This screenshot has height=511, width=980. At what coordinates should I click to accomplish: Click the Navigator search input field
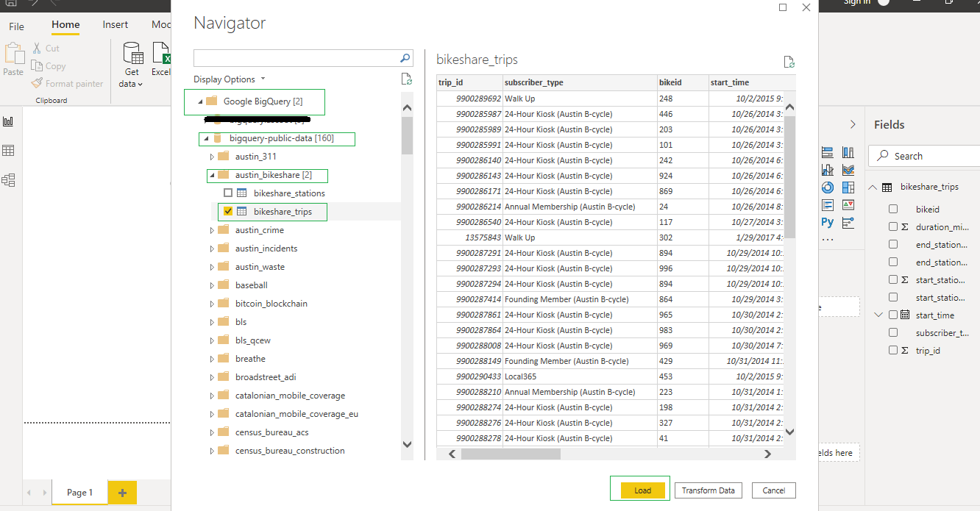coord(297,57)
